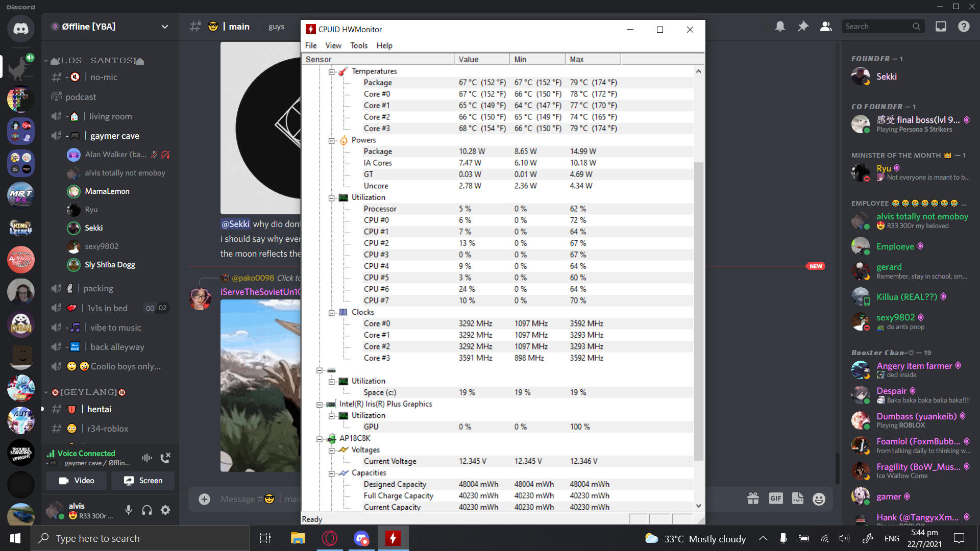Open File Explorer in taskbar

[298, 538]
